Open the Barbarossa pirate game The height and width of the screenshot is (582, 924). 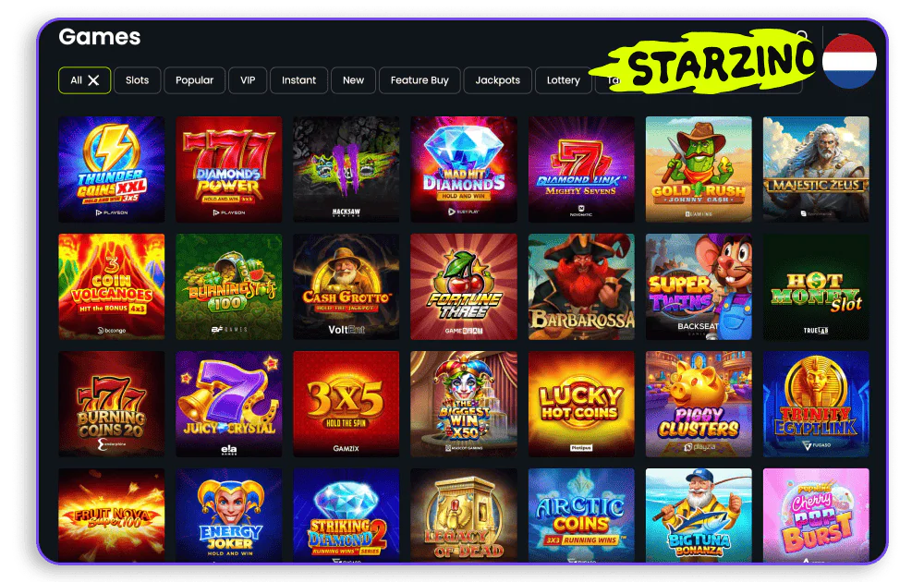click(581, 287)
